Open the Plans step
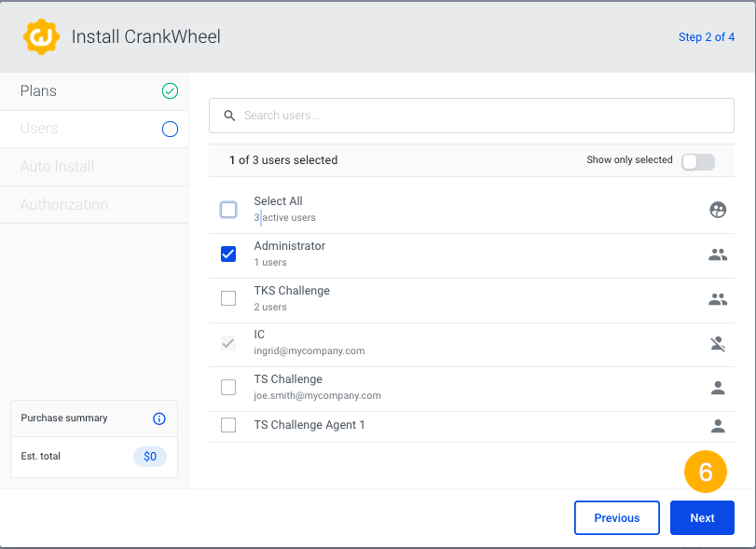Viewport: 756px width, 549px height. [x=94, y=91]
